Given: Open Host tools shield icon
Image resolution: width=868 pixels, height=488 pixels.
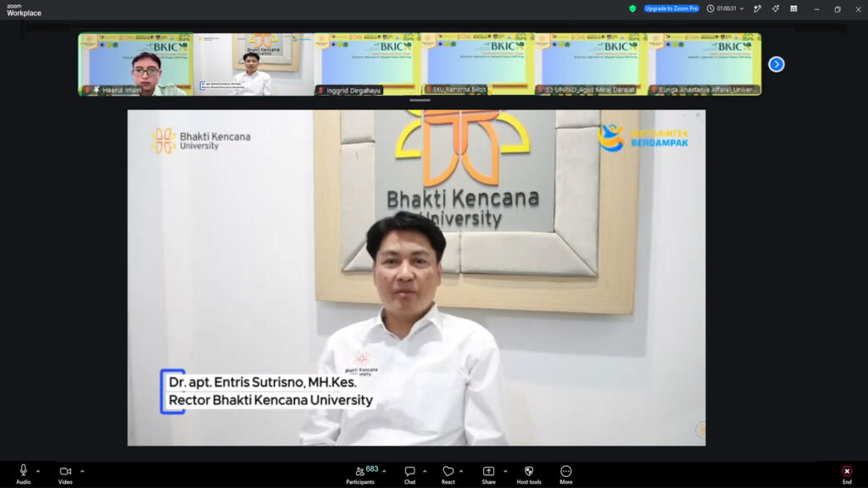Looking at the screenshot, I should 529,474.
